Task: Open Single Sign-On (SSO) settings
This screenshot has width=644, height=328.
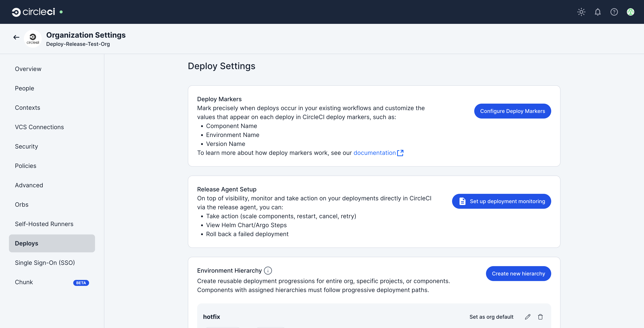Action: point(45,263)
